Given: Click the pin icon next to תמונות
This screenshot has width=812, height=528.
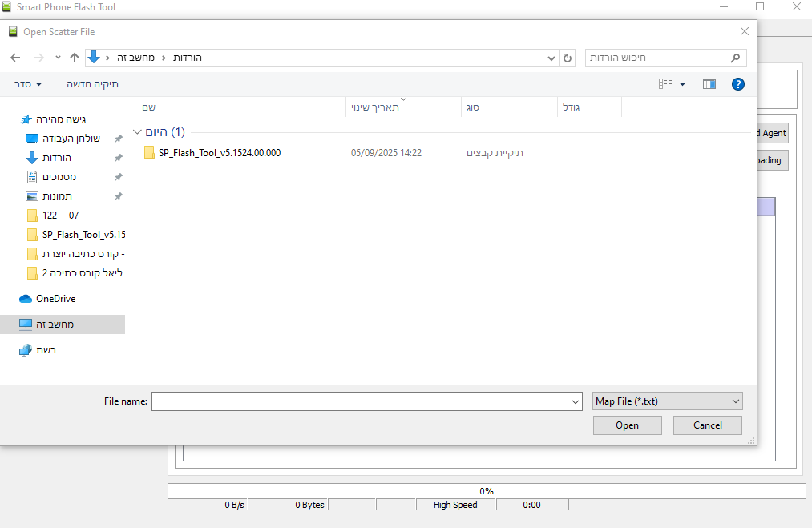Looking at the screenshot, I should pos(118,196).
